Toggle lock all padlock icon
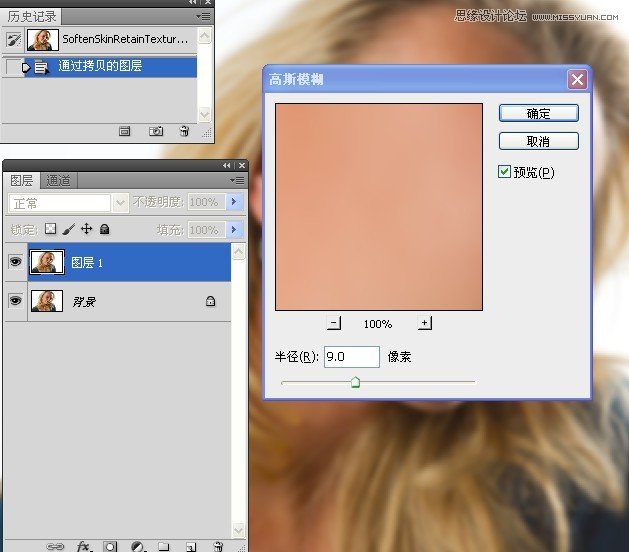629x552 pixels. pyautogui.click(x=104, y=229)
